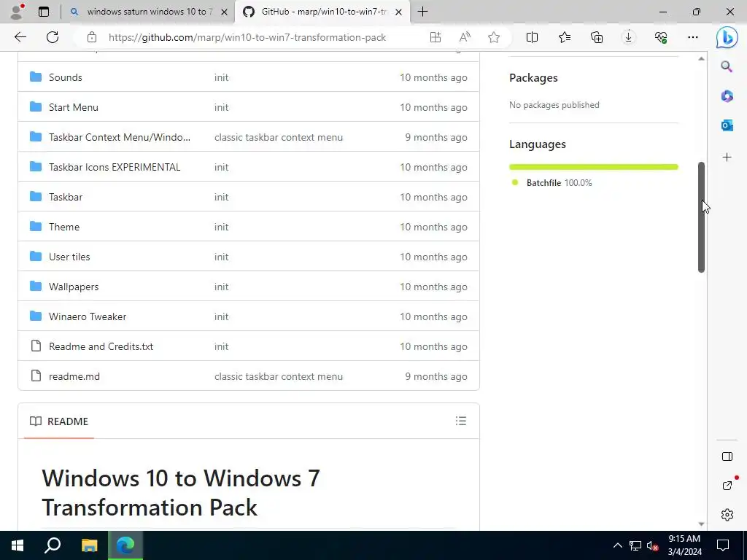Switch to the windows saturn search tab
The height and width of the screenshot is (560, 747).
(x=148, y=12)
